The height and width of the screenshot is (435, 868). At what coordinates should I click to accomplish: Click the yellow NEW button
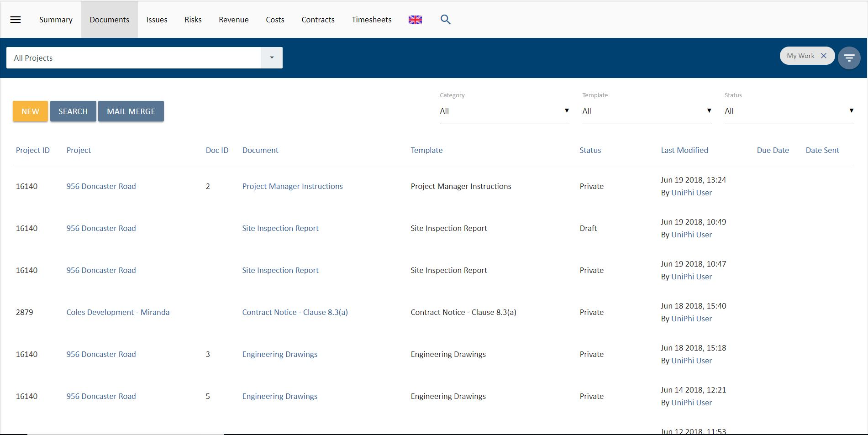point(30,111)
